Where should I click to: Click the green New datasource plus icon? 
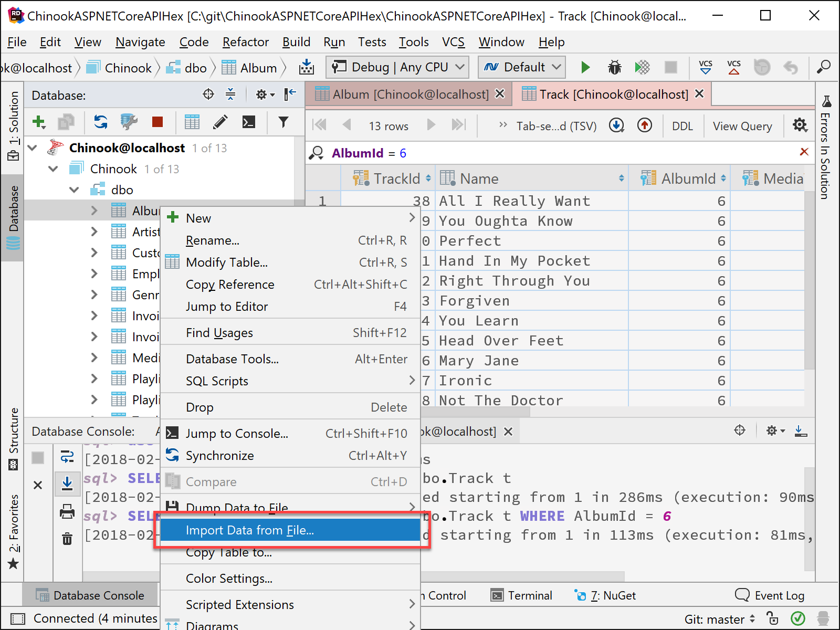pyautogui.click(x=39, y=122)
